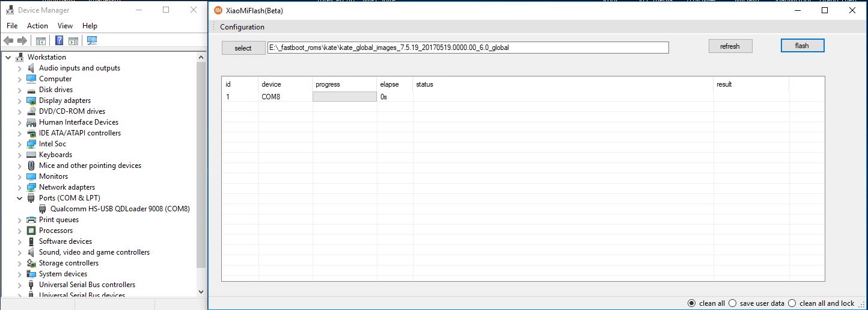Expand the Display adapters node
Screen dimensions: 868x310
tap(19, 101)
